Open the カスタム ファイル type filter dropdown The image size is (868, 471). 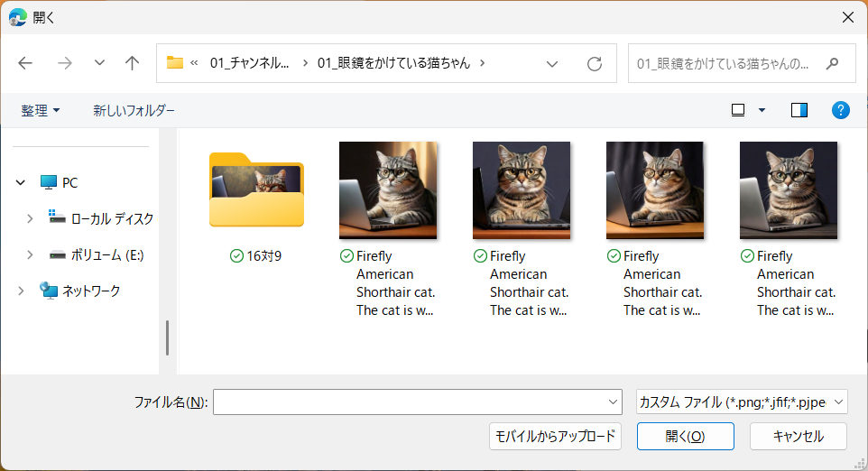[x=742, y=402]
